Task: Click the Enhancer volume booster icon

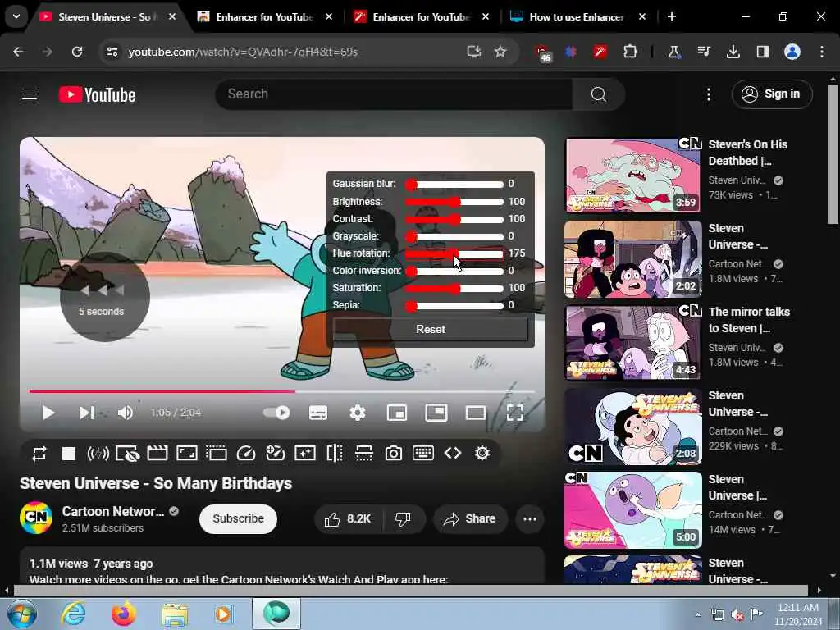Action: tap(98, 454)
